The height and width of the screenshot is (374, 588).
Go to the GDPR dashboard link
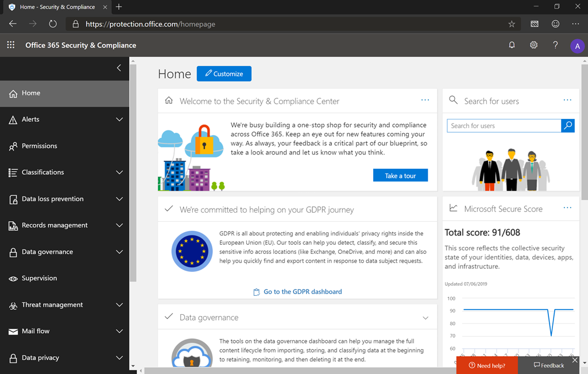pyautogui.click(x=302, y=292)
